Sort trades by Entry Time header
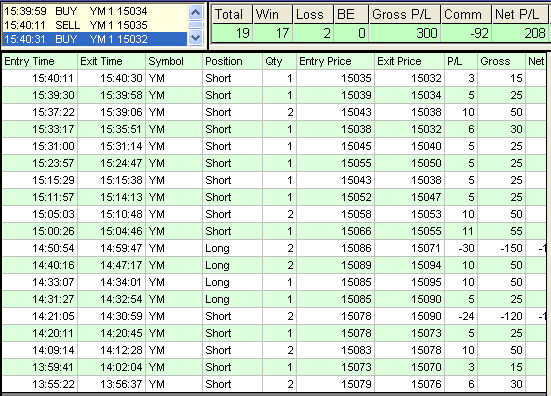This screenshot has height=396, width=551. click(40, 61)
